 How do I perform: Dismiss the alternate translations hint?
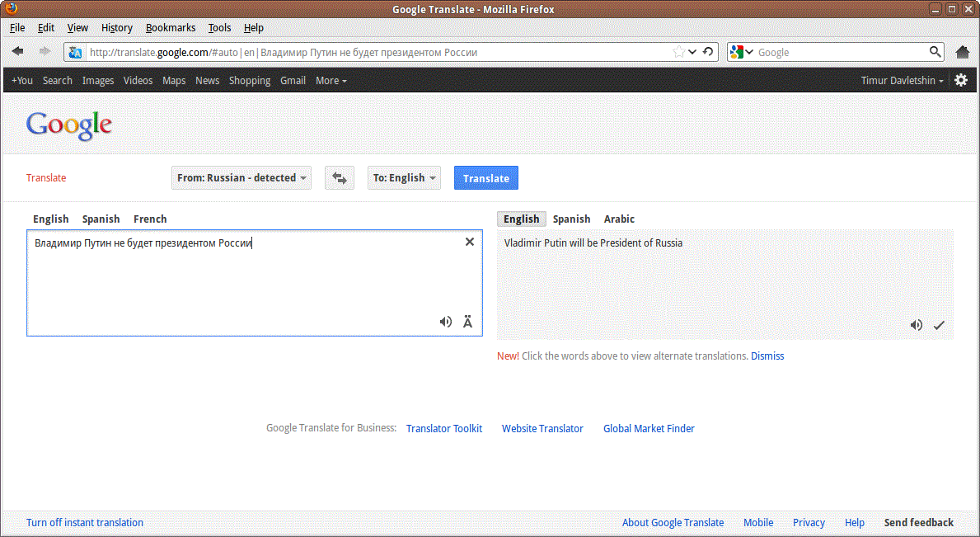click(767, 356)
